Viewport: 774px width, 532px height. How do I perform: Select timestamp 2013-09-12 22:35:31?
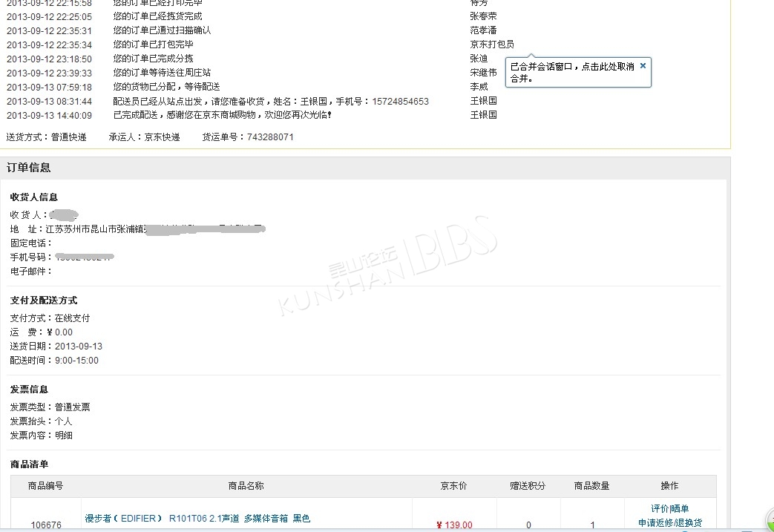coord(50,30)
